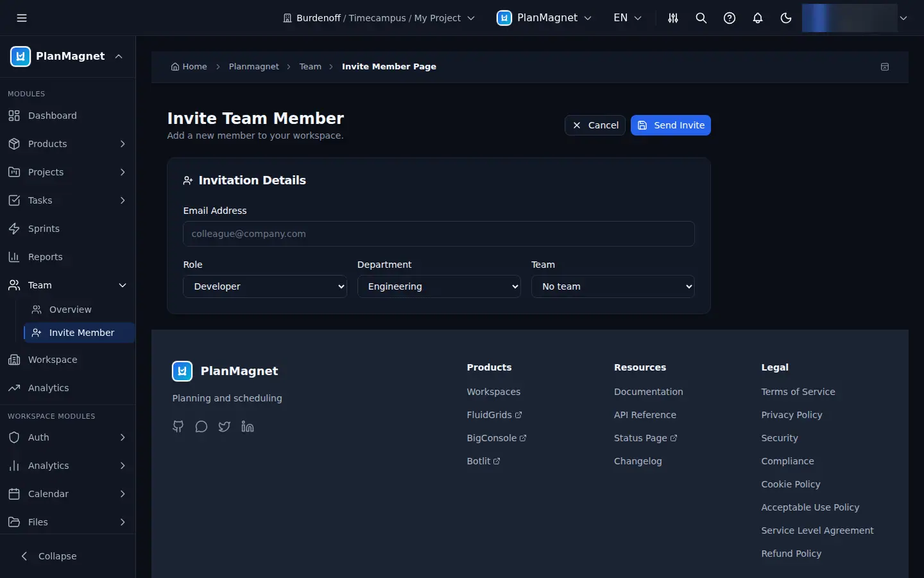The image size is (924, 578).
Task: Select the Invite Member sidebar item
Action: tap(79, 333)
